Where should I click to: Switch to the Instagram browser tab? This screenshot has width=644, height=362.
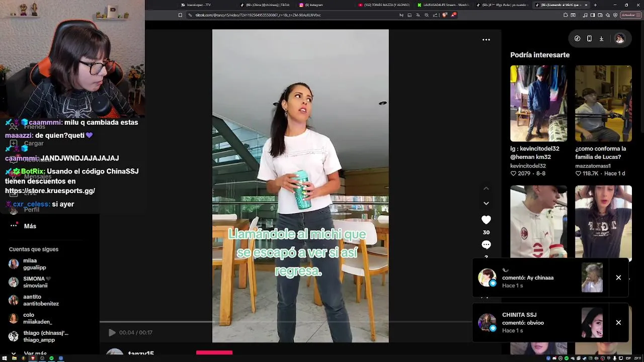tap(312, 5)
